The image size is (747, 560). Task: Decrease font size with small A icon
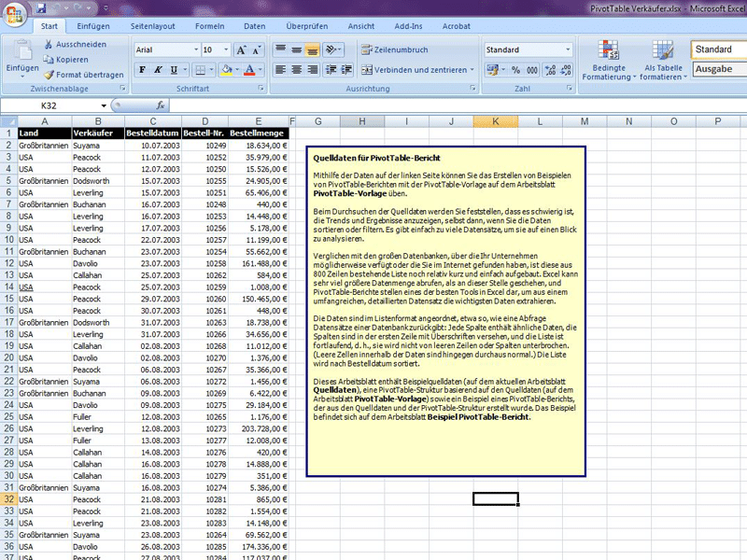point(256,50)
